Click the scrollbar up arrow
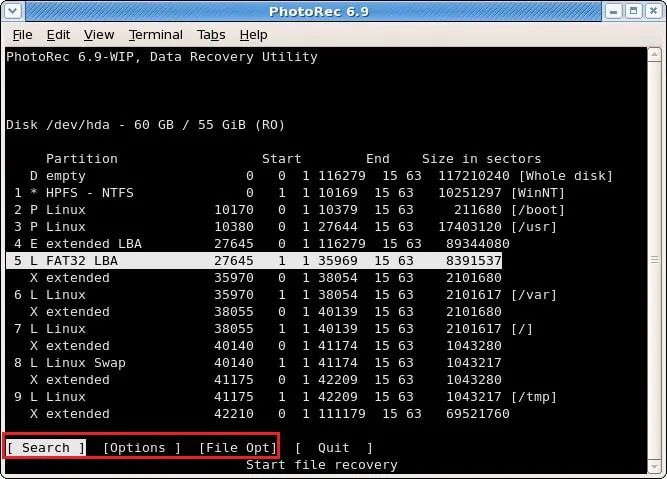 pyautogui.click(x=654, y=55)
